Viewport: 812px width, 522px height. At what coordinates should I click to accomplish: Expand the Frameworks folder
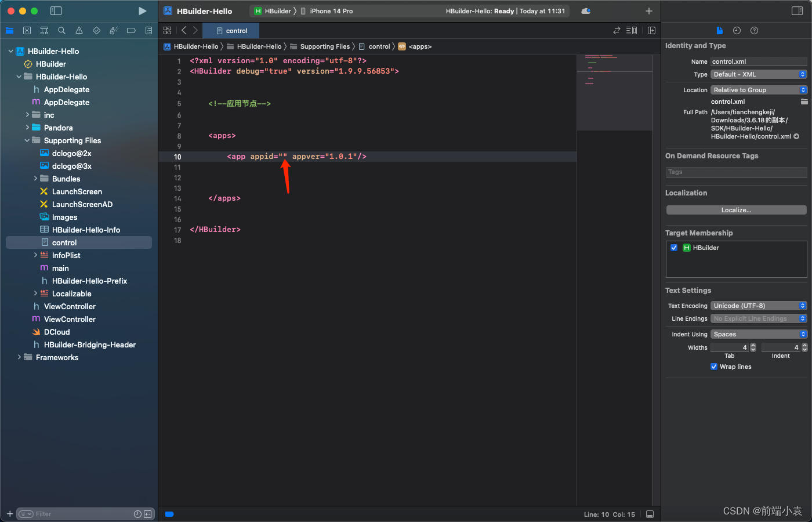click(x=19, y=357)
